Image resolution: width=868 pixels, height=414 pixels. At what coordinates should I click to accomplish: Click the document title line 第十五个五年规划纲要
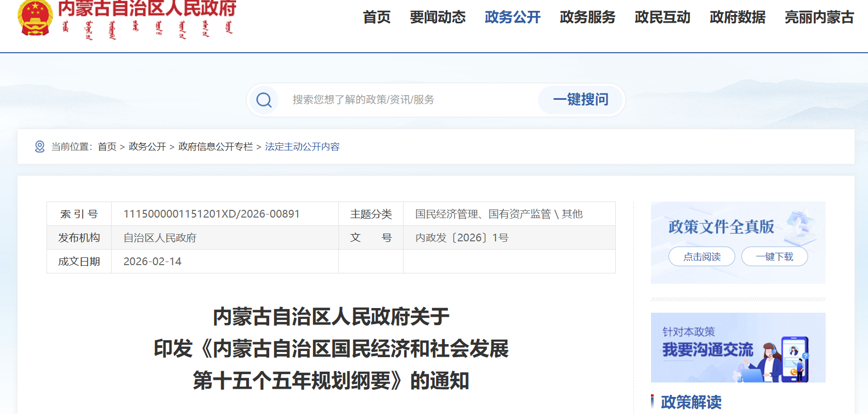click(x=331, y=381)
